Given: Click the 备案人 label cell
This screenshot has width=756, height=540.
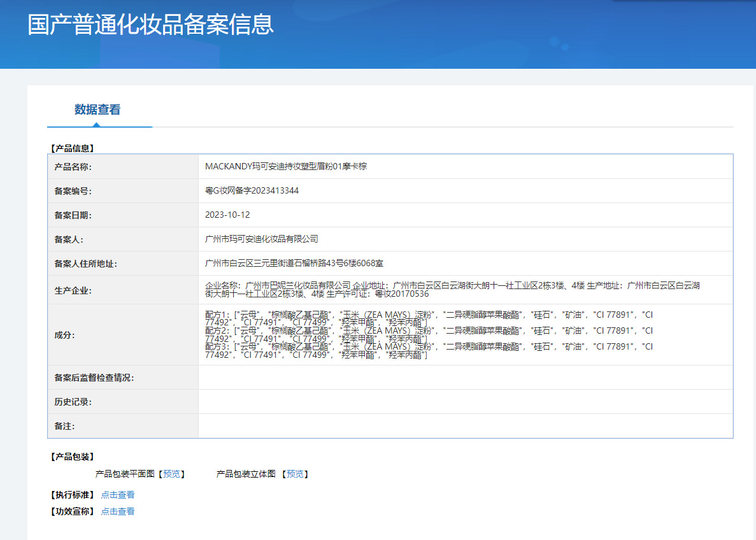Looking at the screenshot, I should point(123,239).
